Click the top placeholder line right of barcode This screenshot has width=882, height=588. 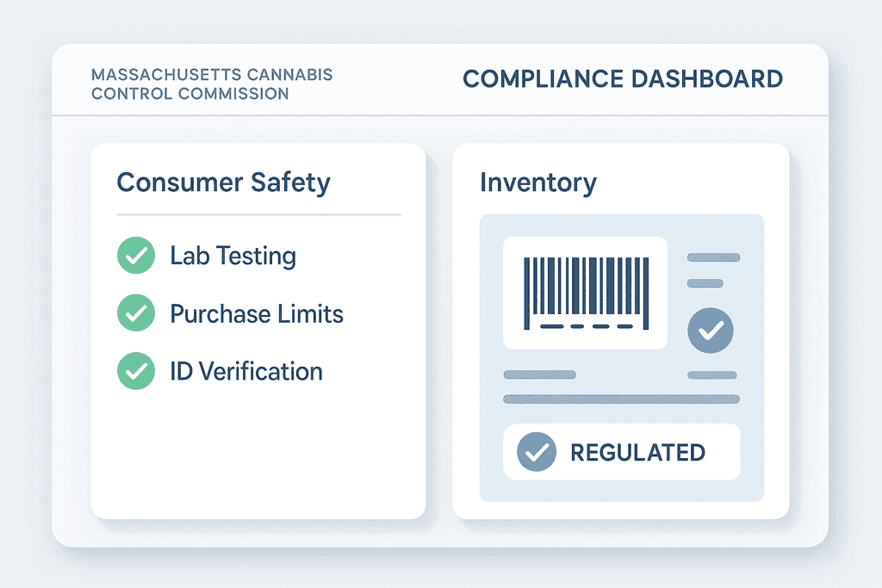(x=713, y=257)
